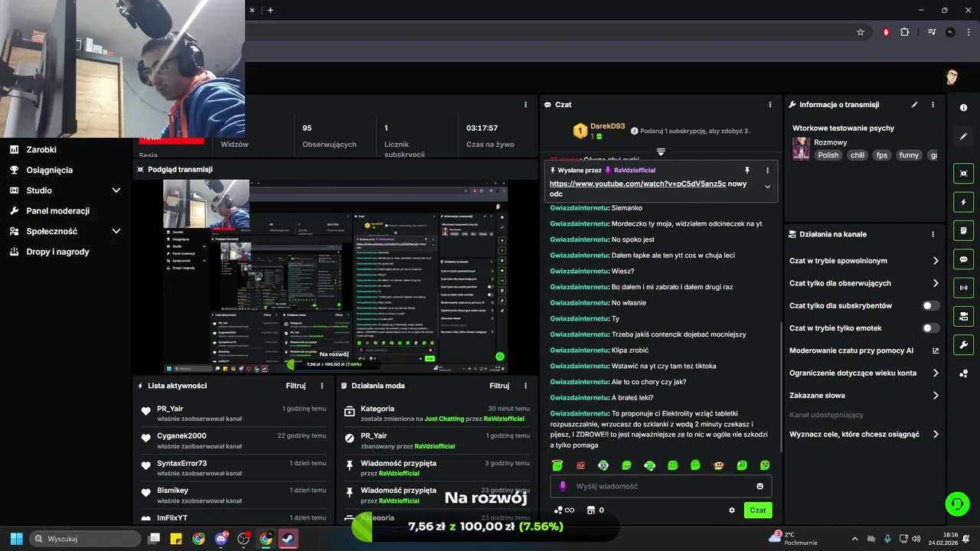980x551 pixels.
Task: Open chat settings via the gear icon
Action: coord(732,510)
